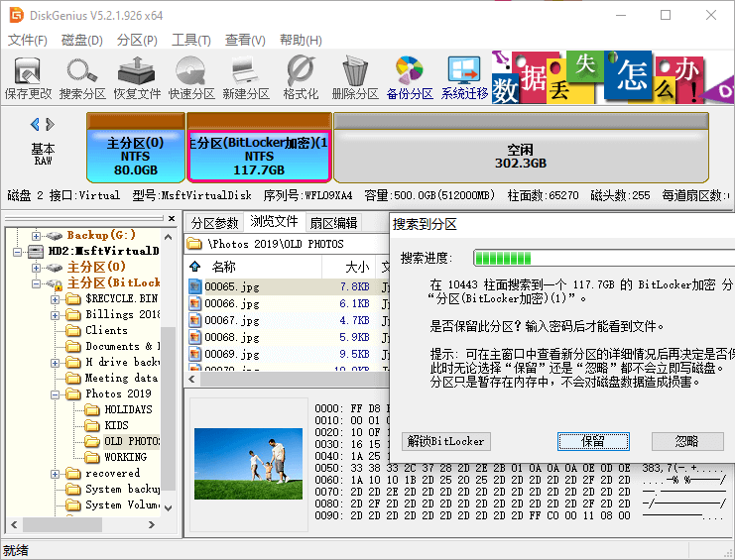
Task: Expand the 主分区(0) tree node
Action: [x=36, y=268]
